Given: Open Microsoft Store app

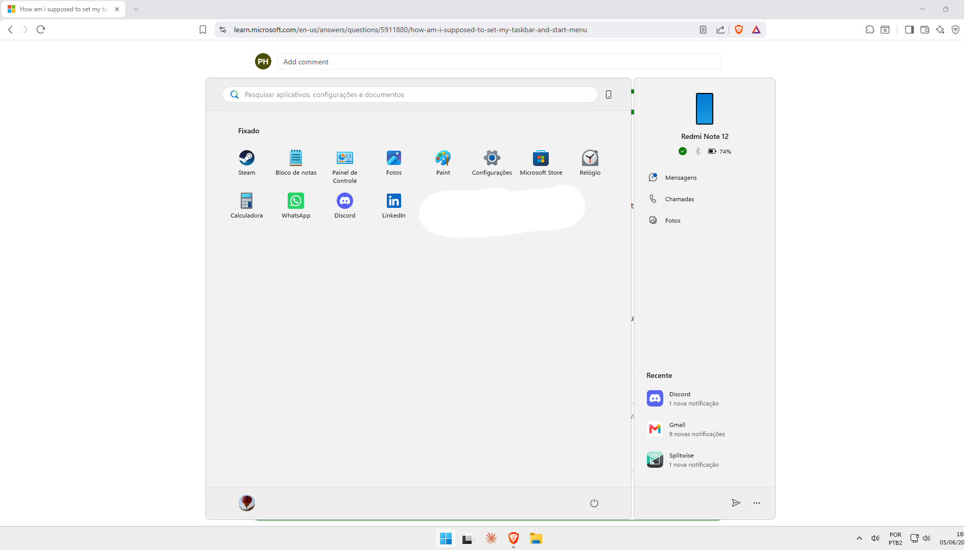Looking at the screenshot, I should click(541, 162).
